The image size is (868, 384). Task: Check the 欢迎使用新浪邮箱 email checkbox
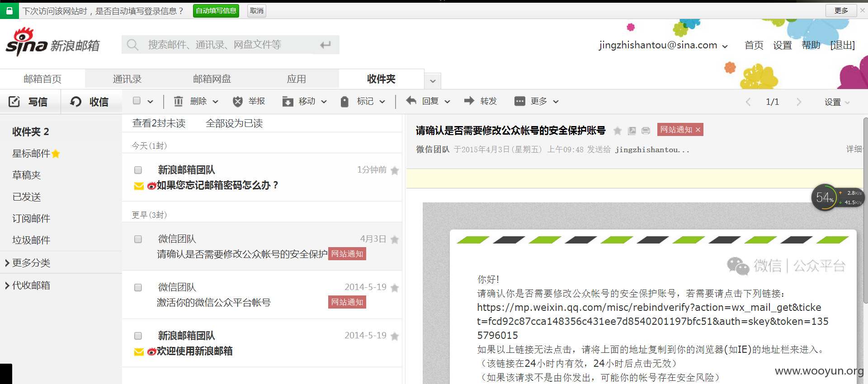coord(138,336)
